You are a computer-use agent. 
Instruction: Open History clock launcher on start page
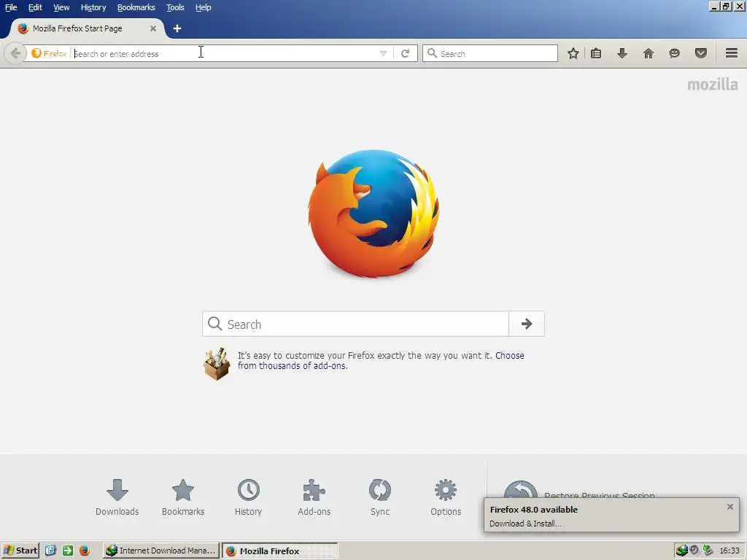pos(248,497)
